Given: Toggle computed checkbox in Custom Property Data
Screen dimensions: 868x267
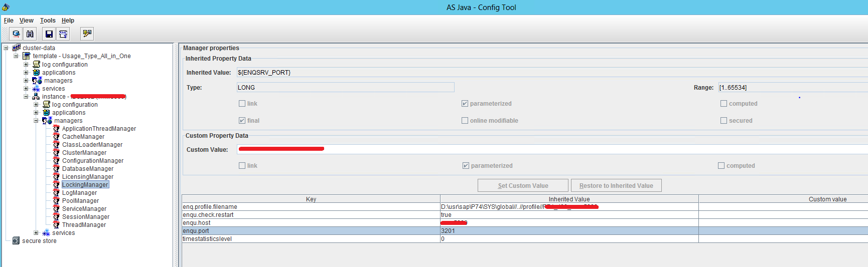Looking at the screenshot, I should coord(721,166).
